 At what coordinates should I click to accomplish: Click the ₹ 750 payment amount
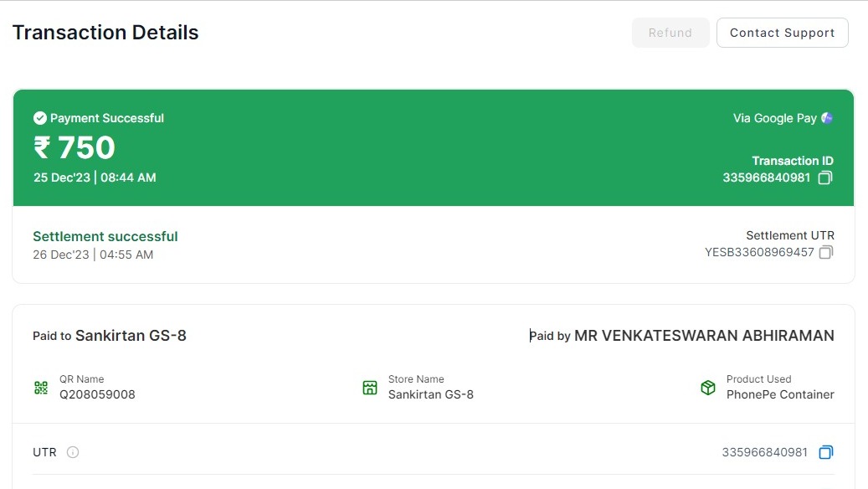click(x=74, y=148)
